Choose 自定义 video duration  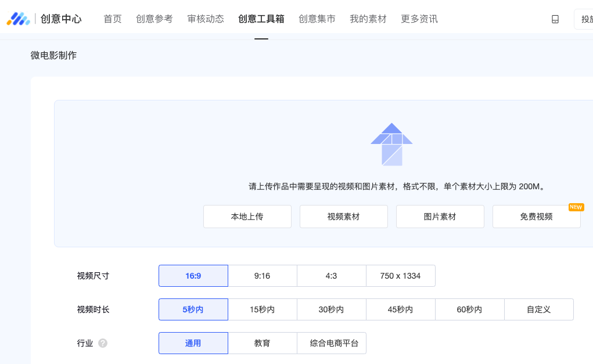539,309
